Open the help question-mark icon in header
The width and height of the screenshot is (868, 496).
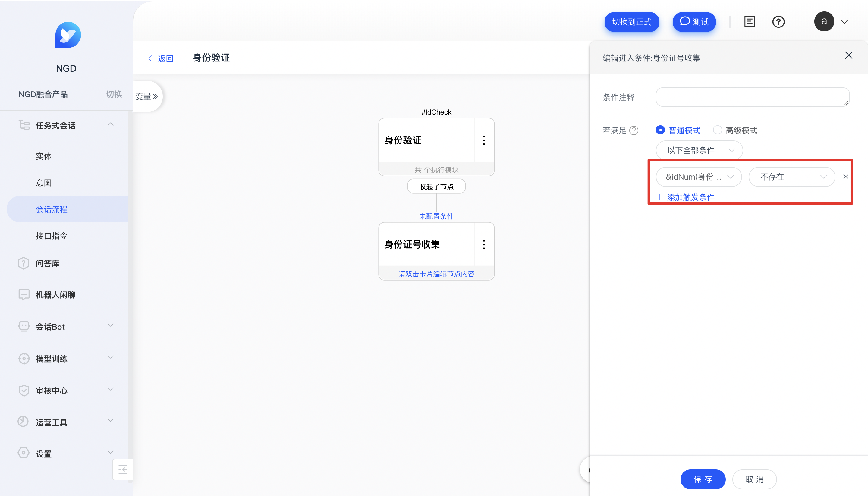point(778,22)
